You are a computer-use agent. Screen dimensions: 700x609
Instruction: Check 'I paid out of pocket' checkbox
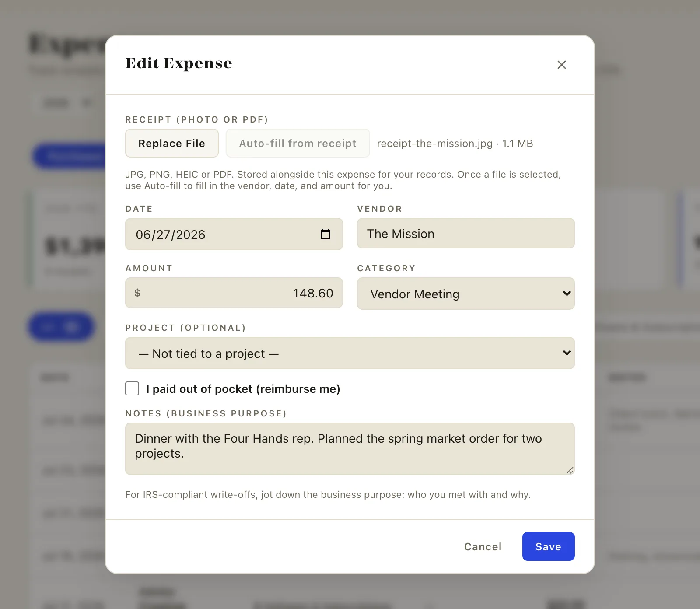pos(132,388)
